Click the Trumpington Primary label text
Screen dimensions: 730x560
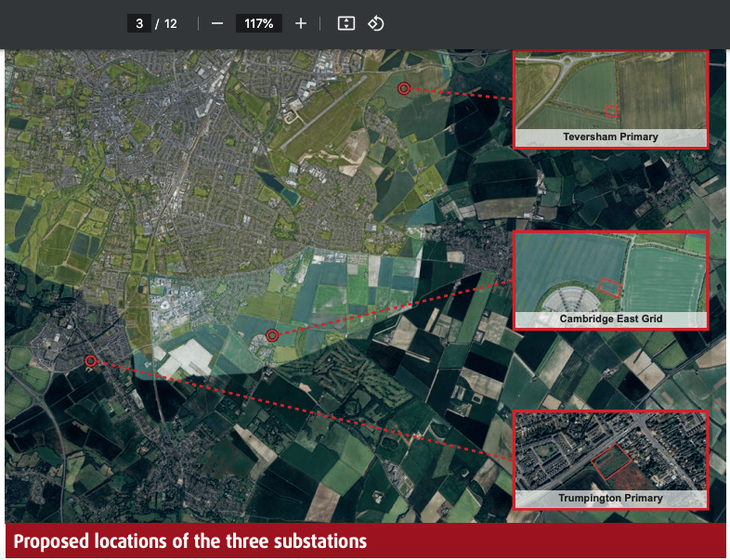[610, 499]
